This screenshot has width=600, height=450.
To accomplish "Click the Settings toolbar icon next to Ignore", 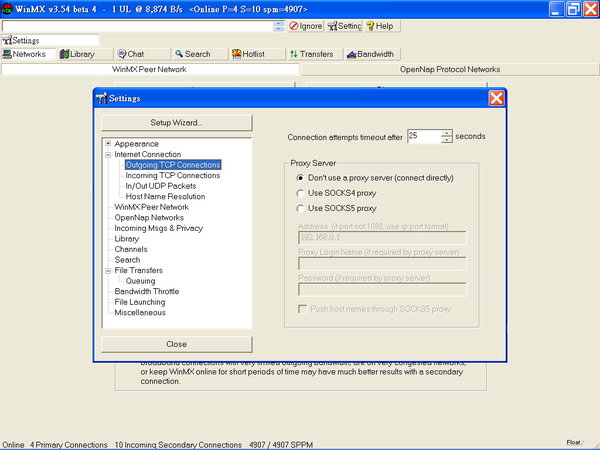I will pos(332,26).
